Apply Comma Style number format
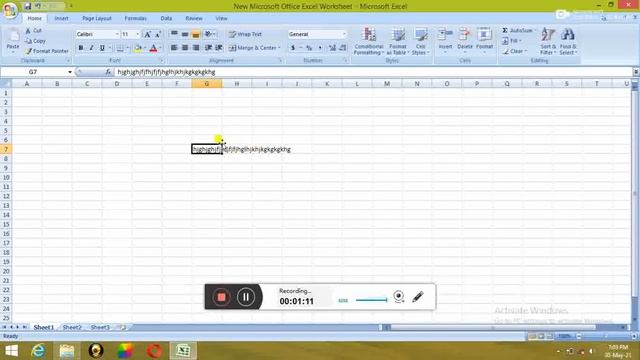 click(x=320, y=48)
